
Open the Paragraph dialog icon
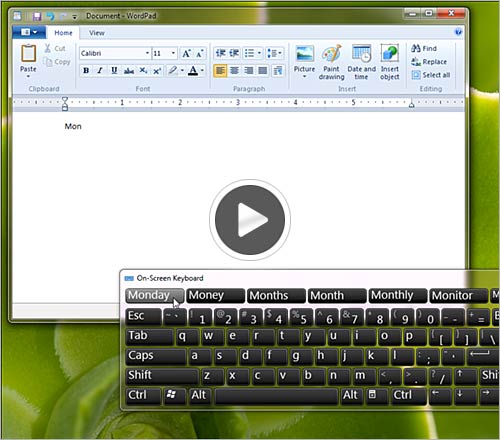278,71
